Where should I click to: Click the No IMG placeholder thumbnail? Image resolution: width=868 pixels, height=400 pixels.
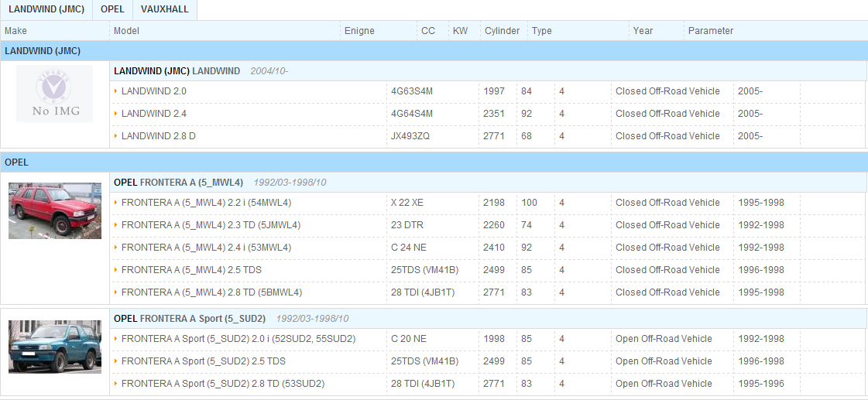[55, 94]
